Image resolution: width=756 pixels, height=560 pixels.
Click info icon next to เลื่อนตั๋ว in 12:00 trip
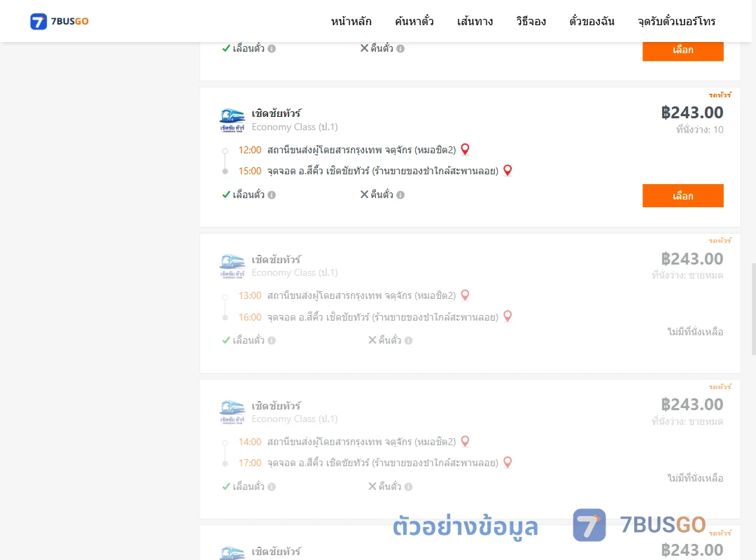tap(272, 195)
